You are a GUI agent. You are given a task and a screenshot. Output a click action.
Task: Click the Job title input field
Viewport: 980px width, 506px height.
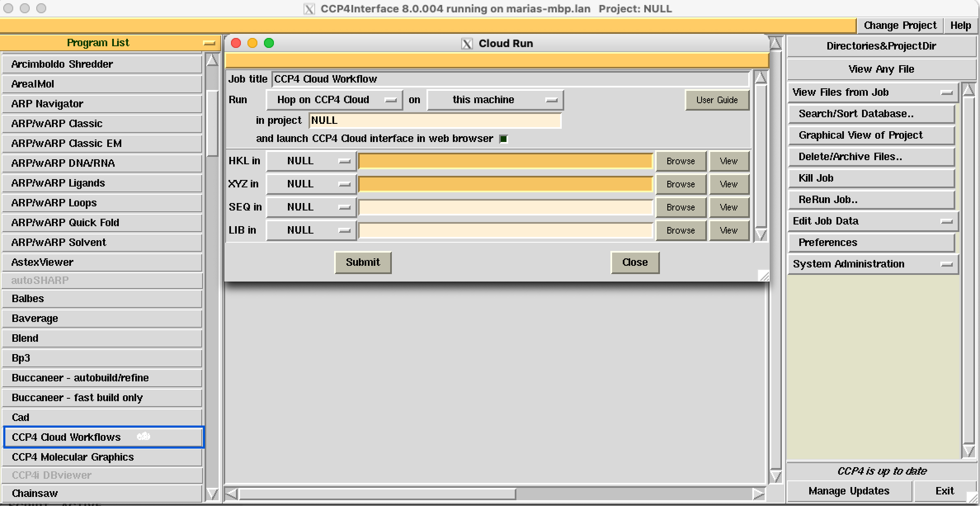click(x=509, y=79)
